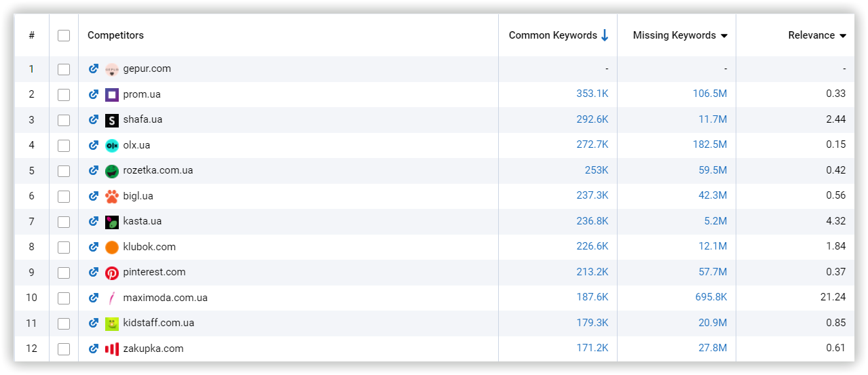Check the box for prom.ua row
This screenshot has width=868, height=375.
tap(64, 95)
